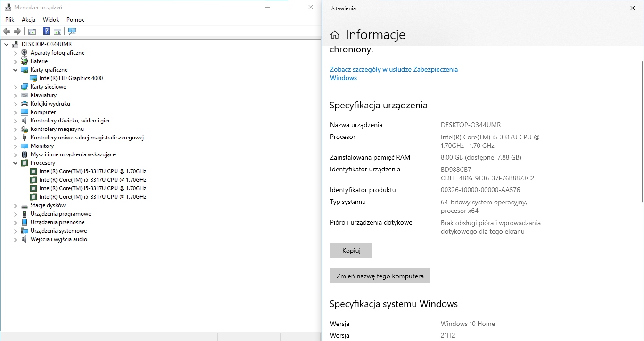Image resolution: width=644 pixels, height=341 pixels.
Task: Select the Karty sieciowe network icon
Action: pyautogui.click(x=25, y=87)
